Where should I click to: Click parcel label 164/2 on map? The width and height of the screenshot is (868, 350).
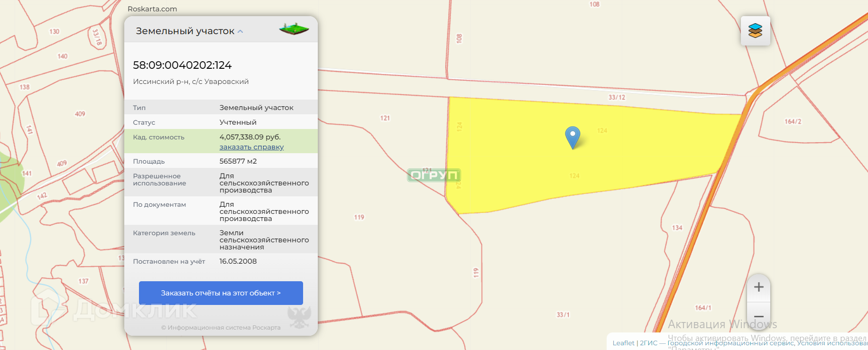pyautogui.click(x=793, y=122)
